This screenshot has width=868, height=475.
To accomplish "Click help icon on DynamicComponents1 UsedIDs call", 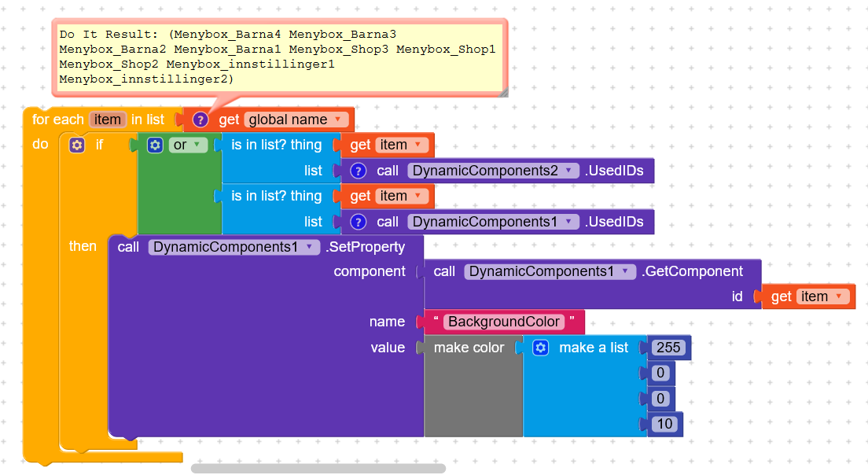I will (x=359, y=222).
